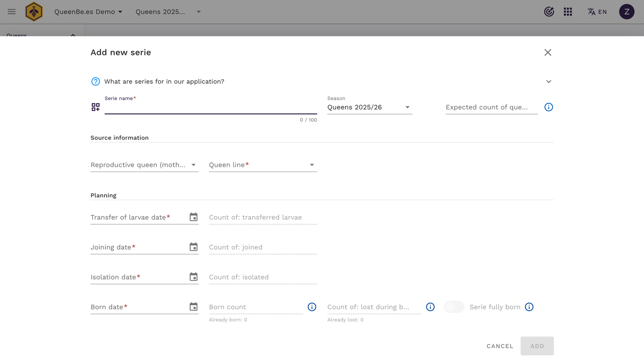Expand the 'What are series for' help section
The height and width of the screenshot is (364, 644).
[548, 82]
